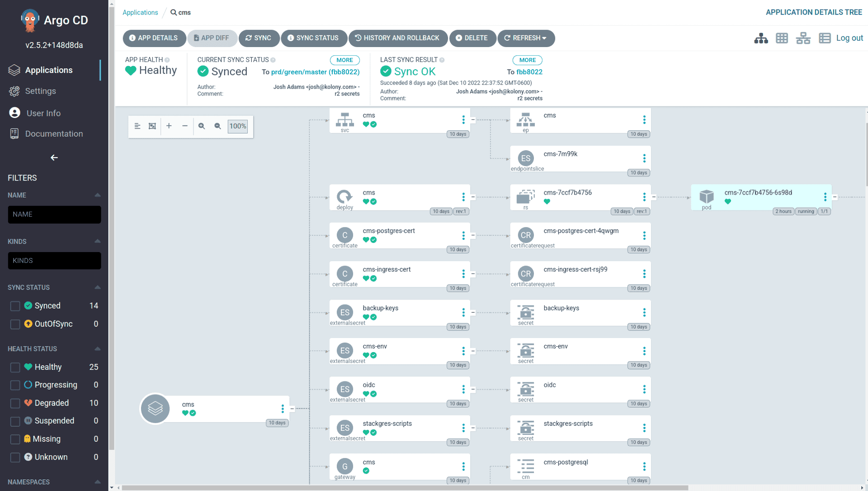This screenshot has width=868, height=491.
Task: Open the App Diff view
Action: click(212, 38)
